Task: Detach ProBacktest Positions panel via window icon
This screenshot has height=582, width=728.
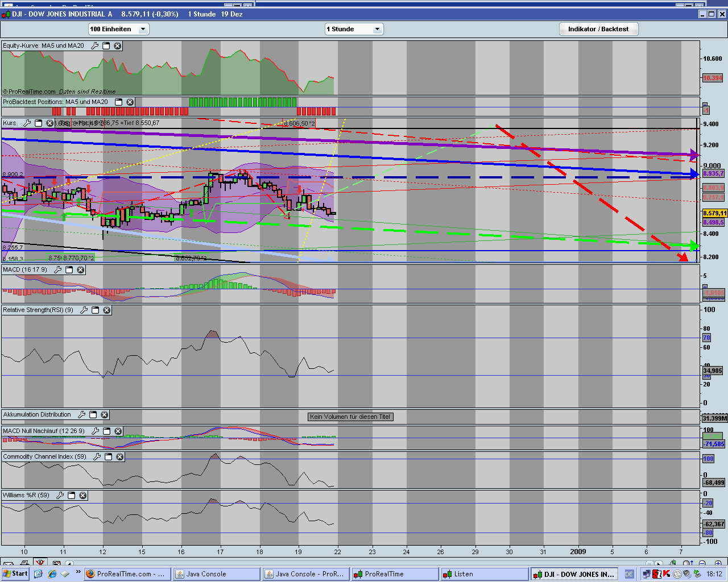Action: tap(118, 102)
